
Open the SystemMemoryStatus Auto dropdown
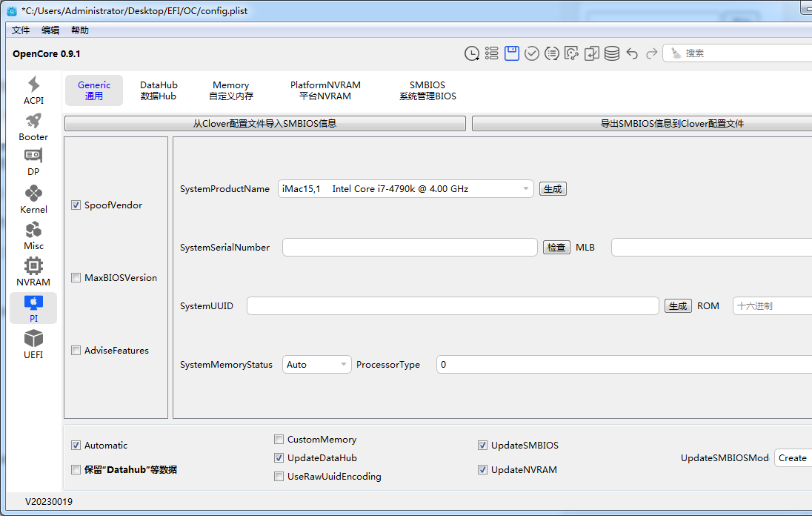(317, 365)
